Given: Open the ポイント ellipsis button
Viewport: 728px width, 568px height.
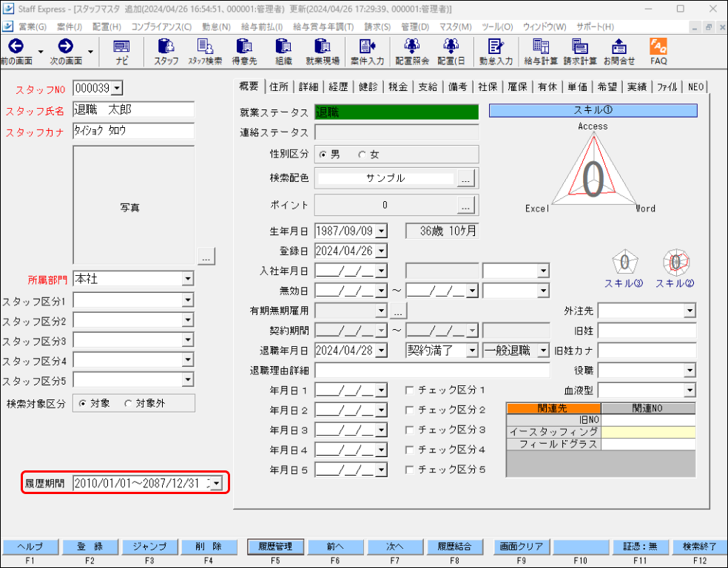Looking at the screenshot, I should 465,205.
